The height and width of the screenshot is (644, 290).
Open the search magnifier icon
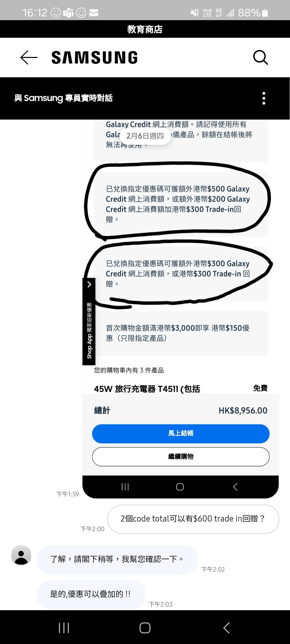(x=260, y=57)
